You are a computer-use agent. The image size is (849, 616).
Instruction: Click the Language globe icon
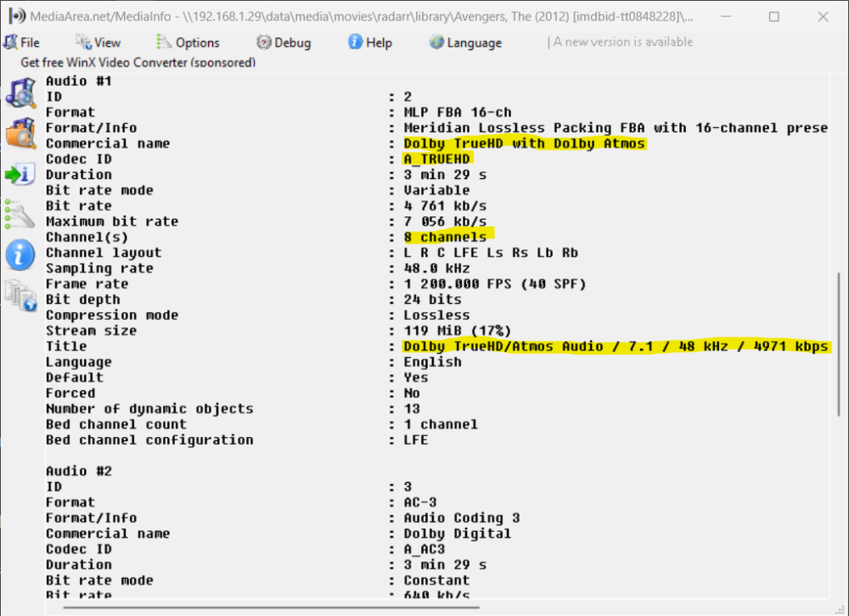point(436,41)
